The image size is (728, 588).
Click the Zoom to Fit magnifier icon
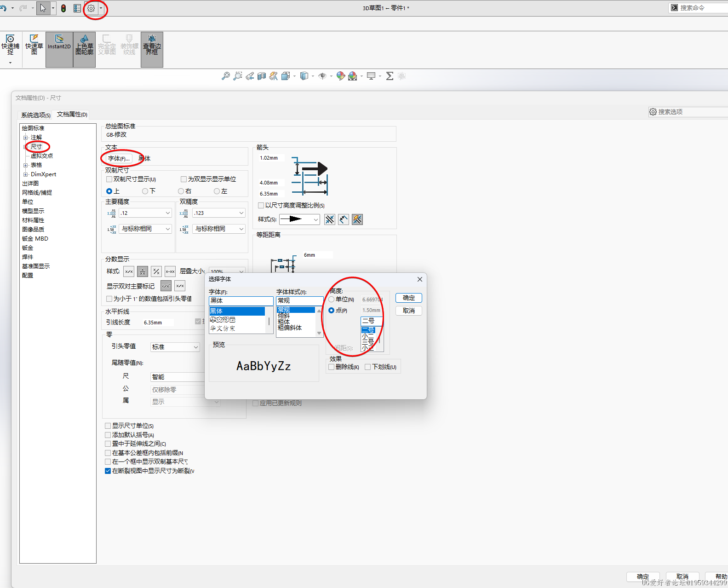point(226,76)
